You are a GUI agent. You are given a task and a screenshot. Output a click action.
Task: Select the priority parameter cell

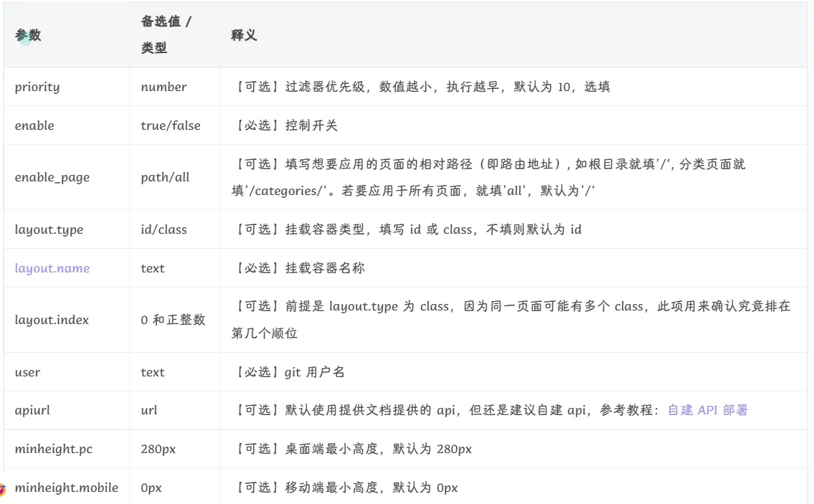(x=37, y=87)
